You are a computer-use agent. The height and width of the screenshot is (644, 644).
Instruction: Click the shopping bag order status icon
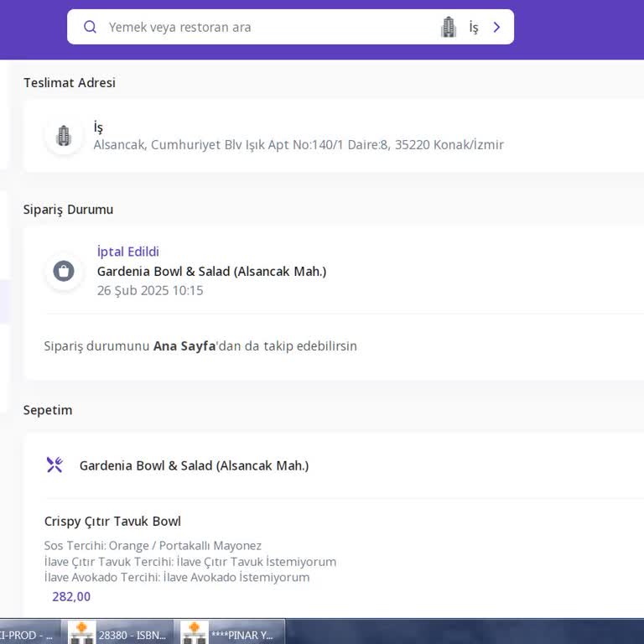pos(64,271)
